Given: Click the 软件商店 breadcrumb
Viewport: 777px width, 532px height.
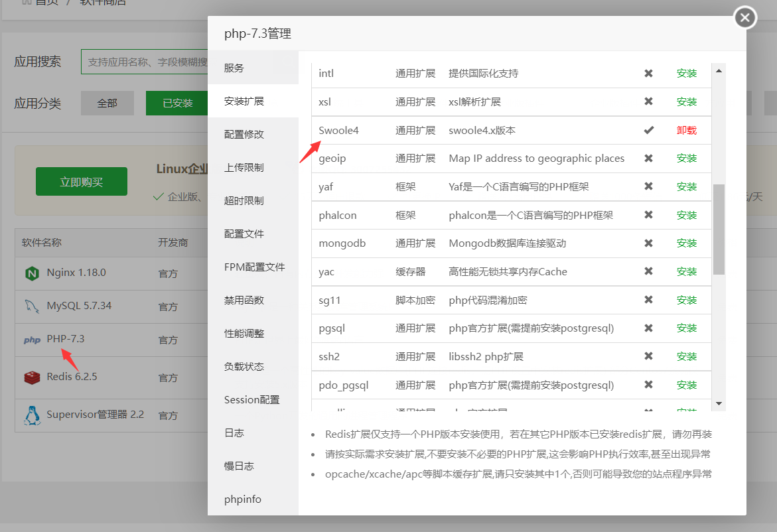Looking at the screenshot, I should pyautogui.click(x=103, y=3).
